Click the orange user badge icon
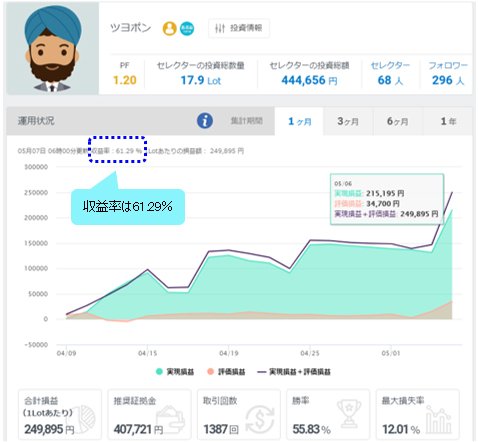The height and width of the screenshot is (442, 478). 169,28
